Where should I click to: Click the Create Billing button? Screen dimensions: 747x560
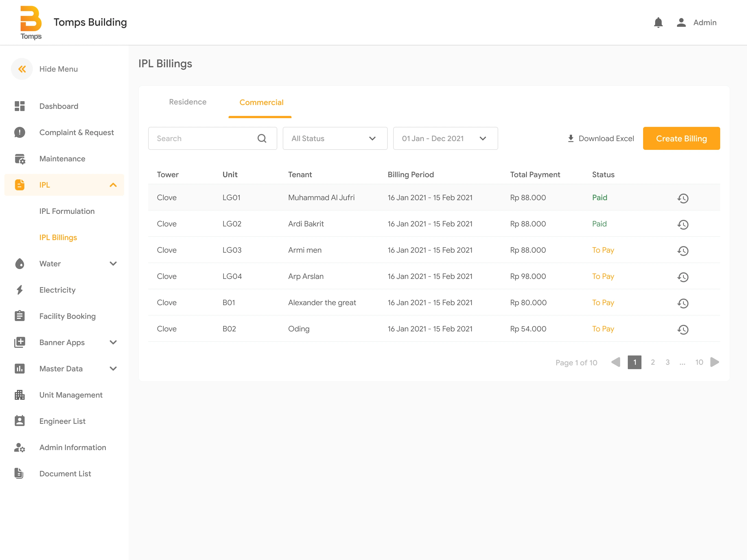tap(681, 138)
